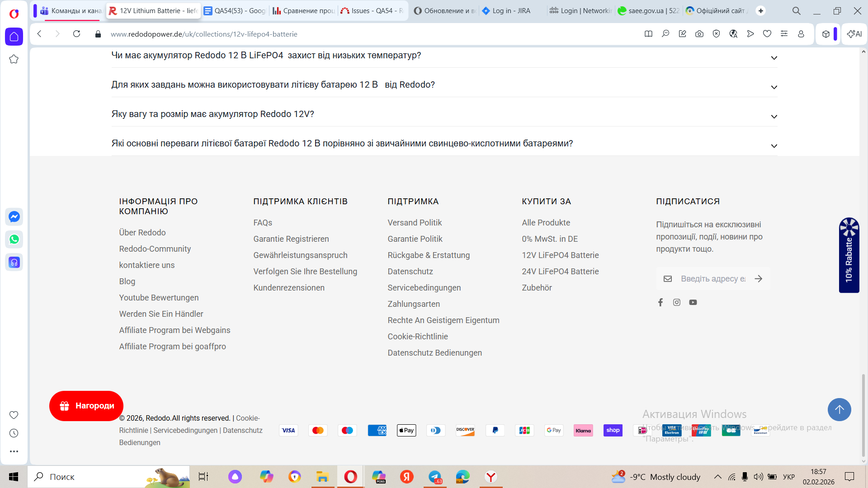Switch to the Log in - JIRA tab

[x=511, y=10]
